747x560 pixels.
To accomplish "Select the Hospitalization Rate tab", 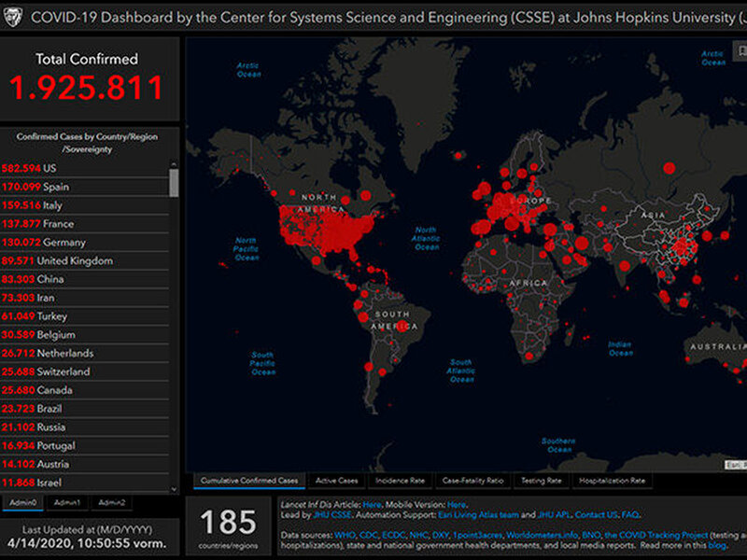I will pyautogui.click(x=613, y=481).
